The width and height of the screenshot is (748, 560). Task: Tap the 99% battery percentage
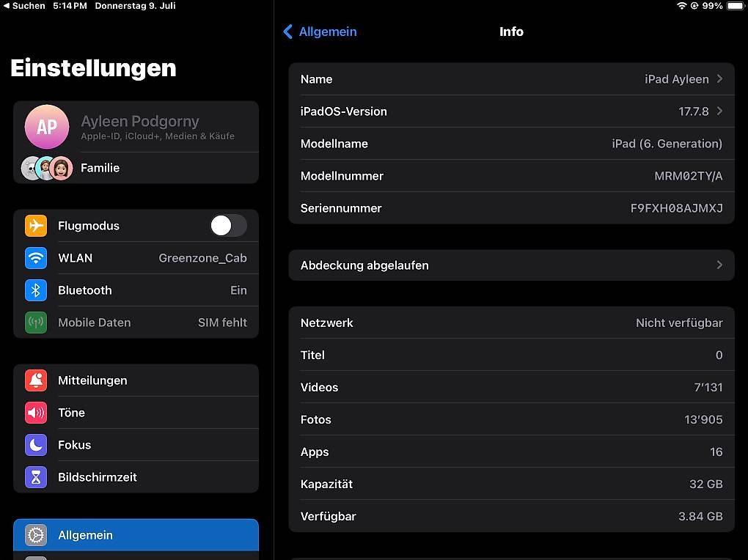tap(712, 6)
